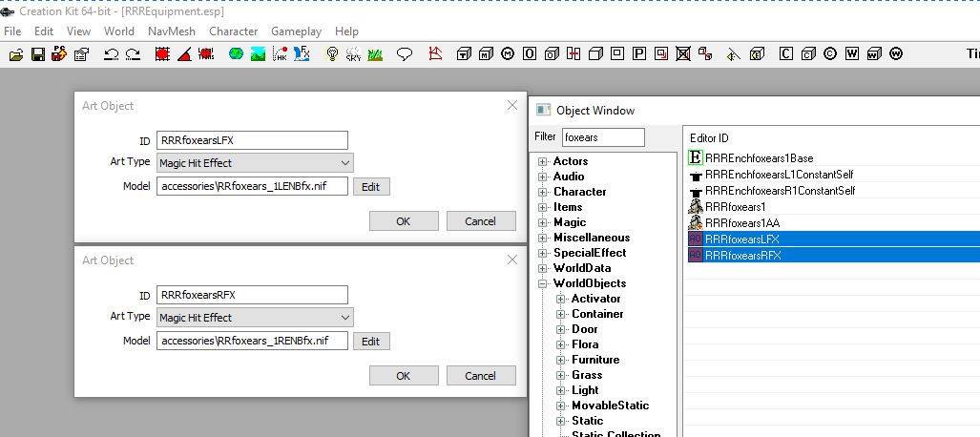980x437 pixels.
Task: Open the world globe icon
Action: (x=236, y=54)
